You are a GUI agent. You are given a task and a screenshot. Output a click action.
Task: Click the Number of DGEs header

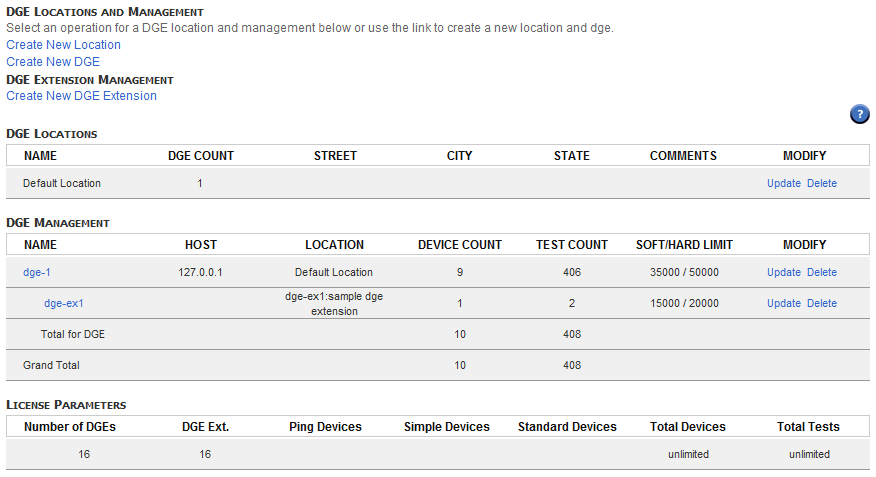click(70, 427)
